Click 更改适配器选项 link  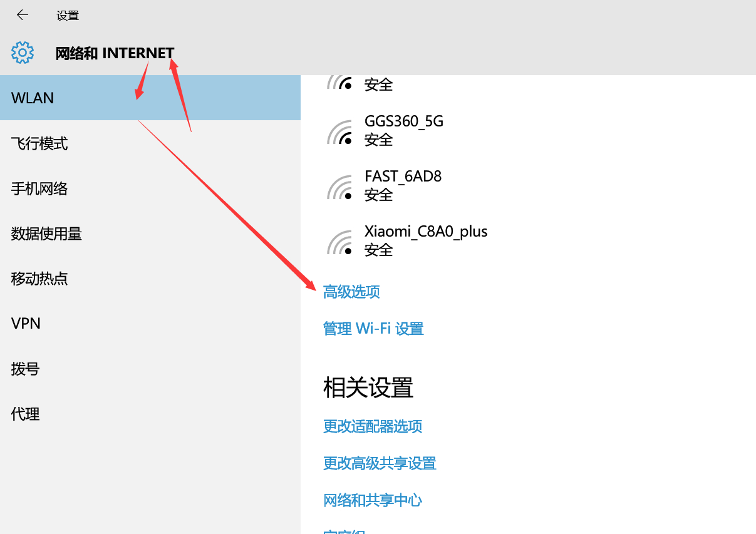(x=373, y=427)
